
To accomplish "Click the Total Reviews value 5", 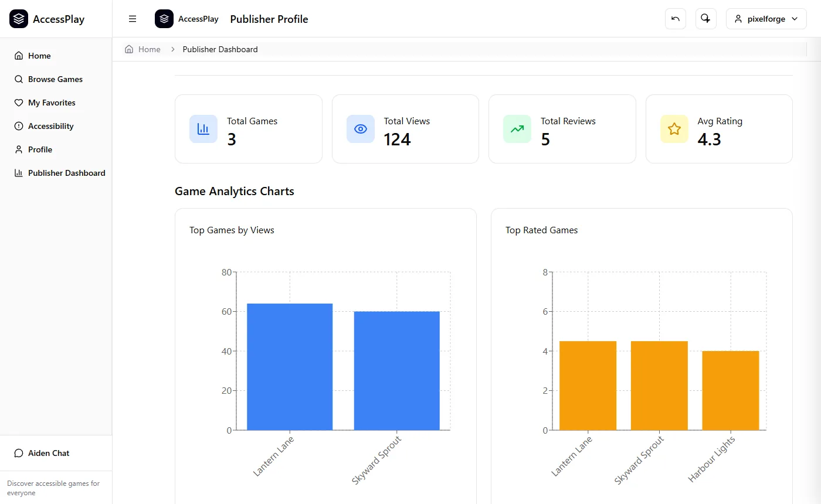I will click(545, 139).
